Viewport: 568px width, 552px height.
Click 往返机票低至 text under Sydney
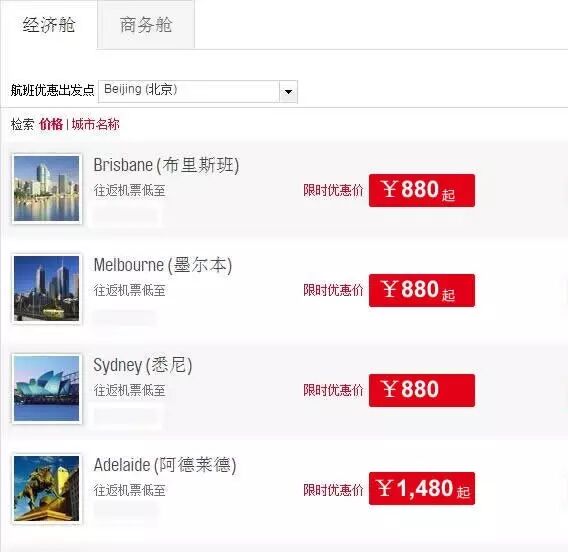130,390
